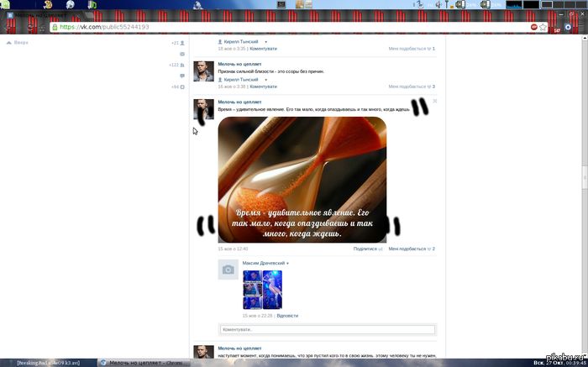Click the camera placeholder avatar of Максим Драчевский
Viewport: 588px width, 367px height.
pyautogui.click(x=228, y=269)
